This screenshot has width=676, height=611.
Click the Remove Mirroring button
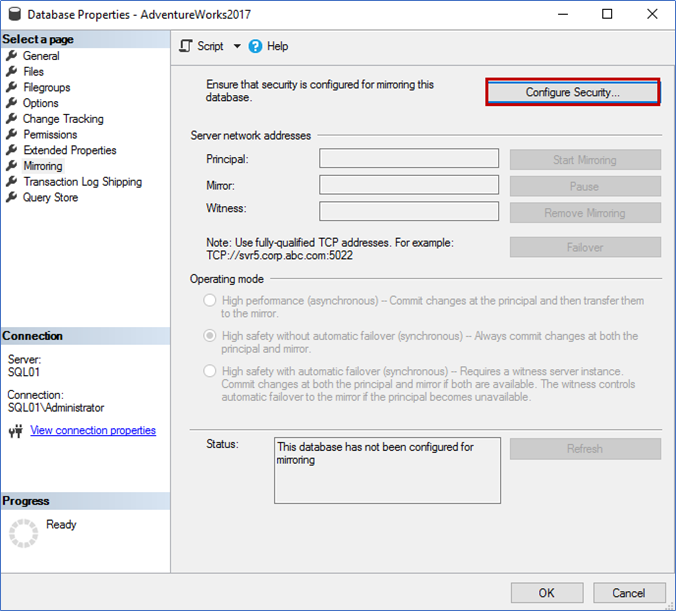coord(585,213)
